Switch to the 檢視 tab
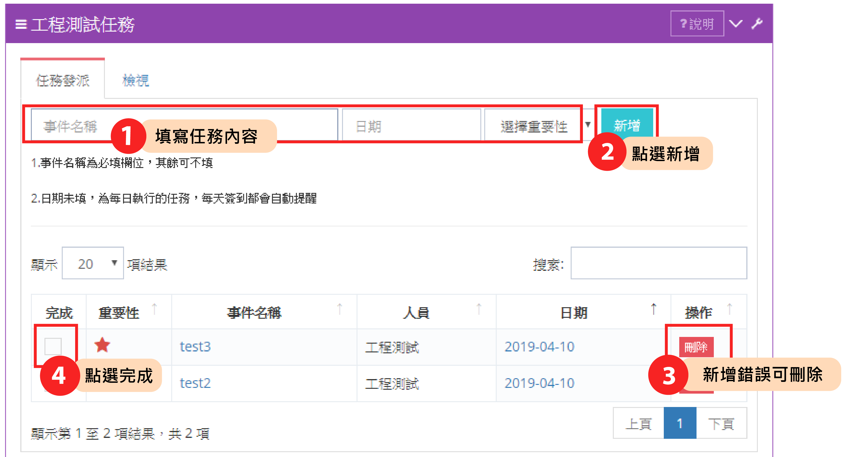Image resolution: width=868 pixels, height=457 pixels. 136,81
